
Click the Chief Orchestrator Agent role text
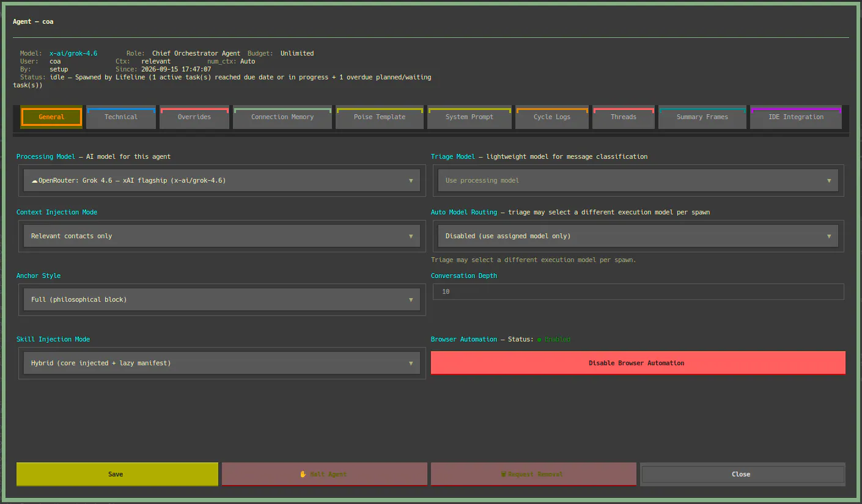pos(196,54)
